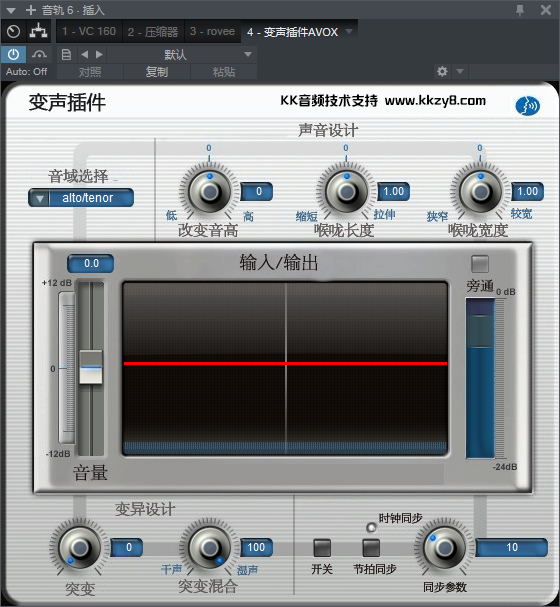Screen dimensions: 560x607
Task: Click the throat width value field 1.00
Action: click(x=527, y=191)
